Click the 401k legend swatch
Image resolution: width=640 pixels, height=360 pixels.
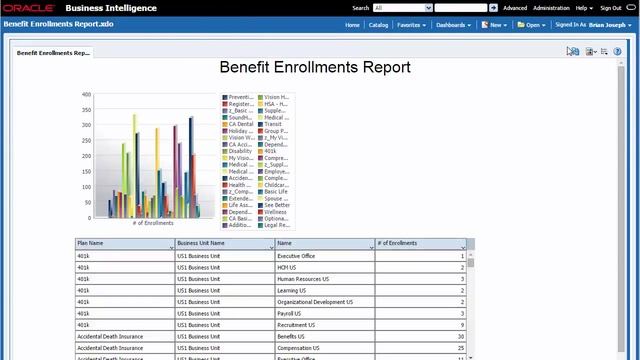tap(260, 151)
